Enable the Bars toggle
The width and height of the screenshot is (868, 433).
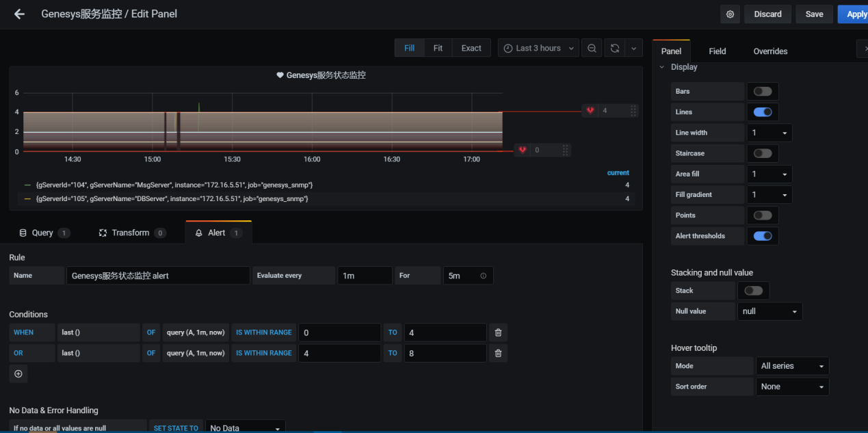[x=762, y=92]
